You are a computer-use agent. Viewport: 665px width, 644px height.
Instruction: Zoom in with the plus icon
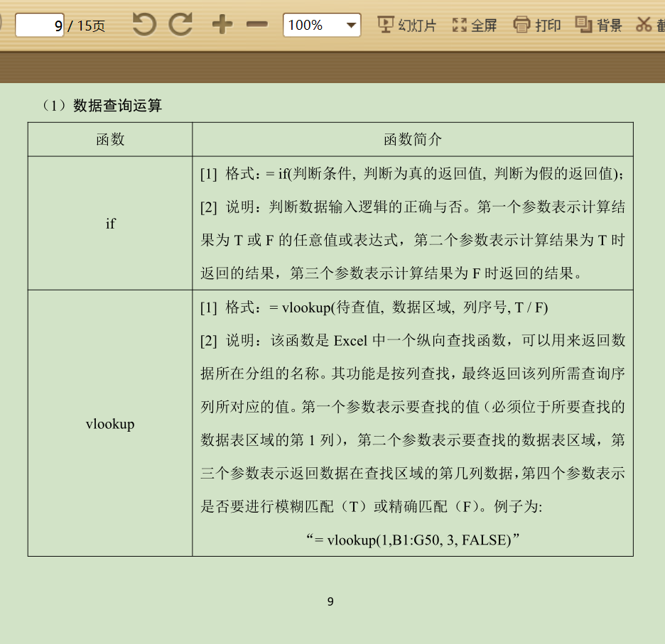pyautogui.click(x=222, y=25)
